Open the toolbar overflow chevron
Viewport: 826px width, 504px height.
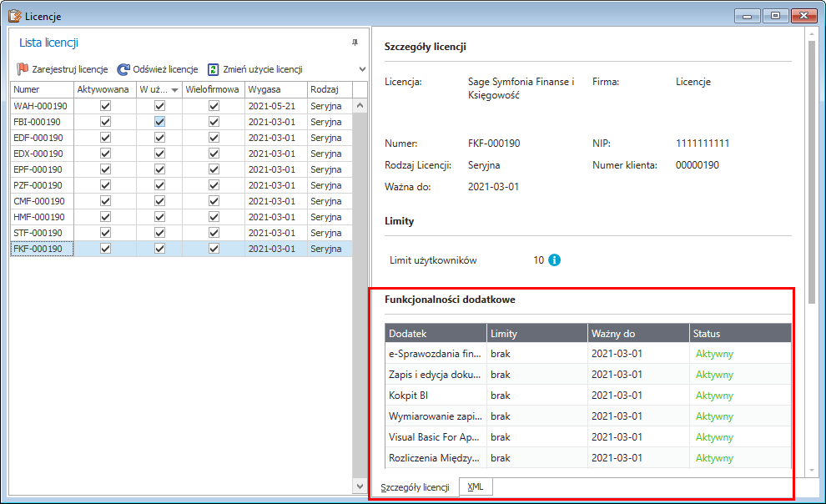(362, 69)
